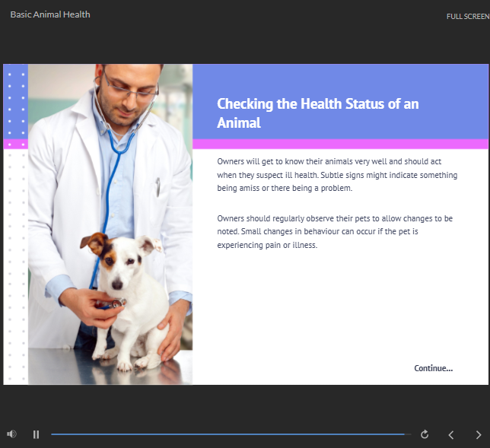The height and width of the screenshot is (448, 490).
Task: Go to the previous slide arrow
Action: tap(451, 434)
